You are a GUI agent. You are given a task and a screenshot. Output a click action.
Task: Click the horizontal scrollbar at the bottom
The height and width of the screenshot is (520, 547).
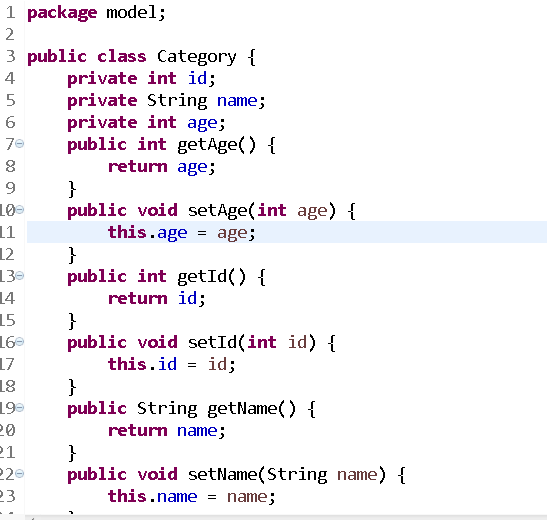click(x=286, y=517)
